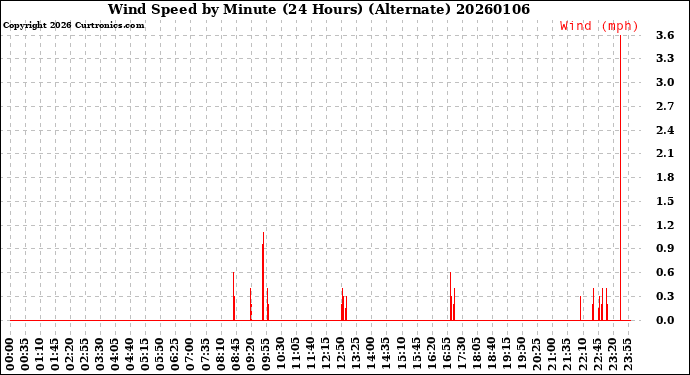
Task: Click the 11:05 time axis label
Action: [x=295, y=355]
